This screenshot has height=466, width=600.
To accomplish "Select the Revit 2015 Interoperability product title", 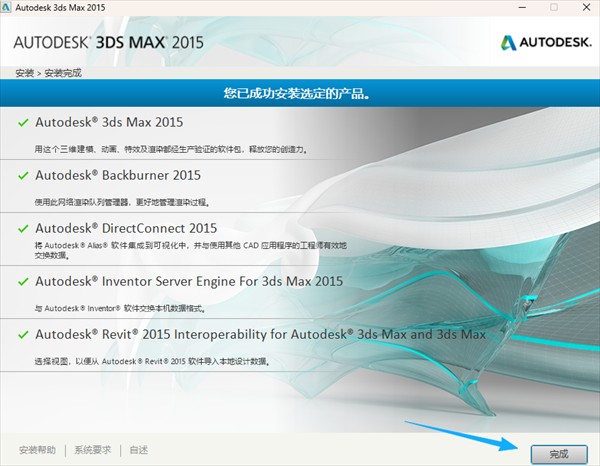I will pyautogui.click(x=260, y=335).
